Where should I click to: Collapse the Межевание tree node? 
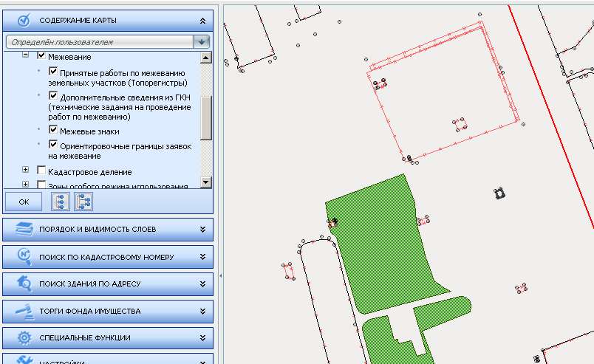25,55
